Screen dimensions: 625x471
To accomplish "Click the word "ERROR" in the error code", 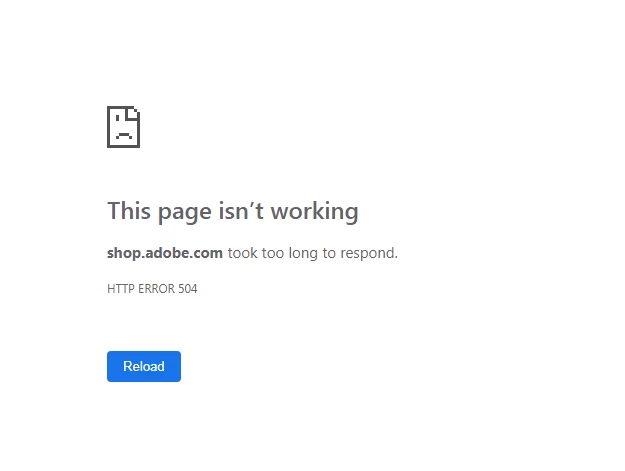I will (x=156, y=288).
